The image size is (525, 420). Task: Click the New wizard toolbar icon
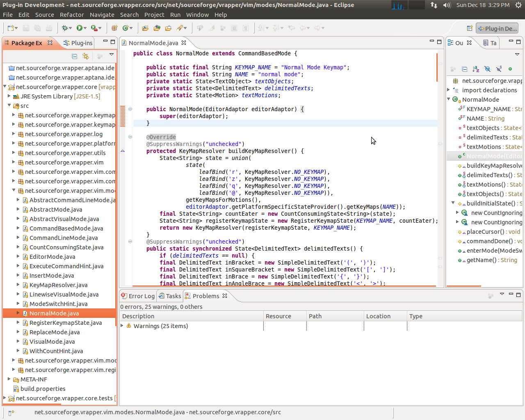coord(11,28)
